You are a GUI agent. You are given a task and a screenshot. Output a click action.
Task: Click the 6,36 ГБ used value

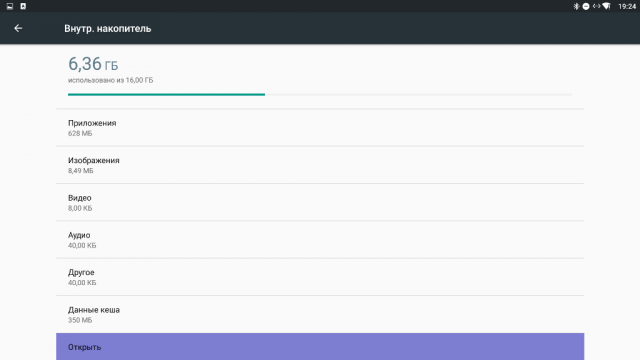(93, 64)
